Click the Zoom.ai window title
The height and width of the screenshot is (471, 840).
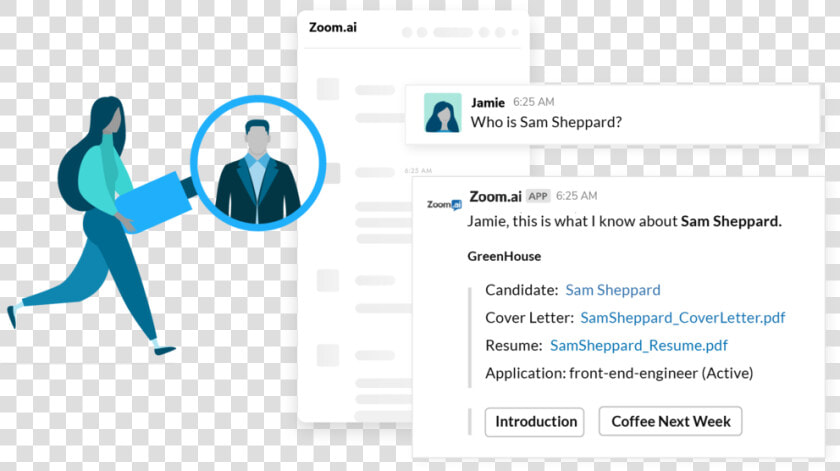[333, 27]
